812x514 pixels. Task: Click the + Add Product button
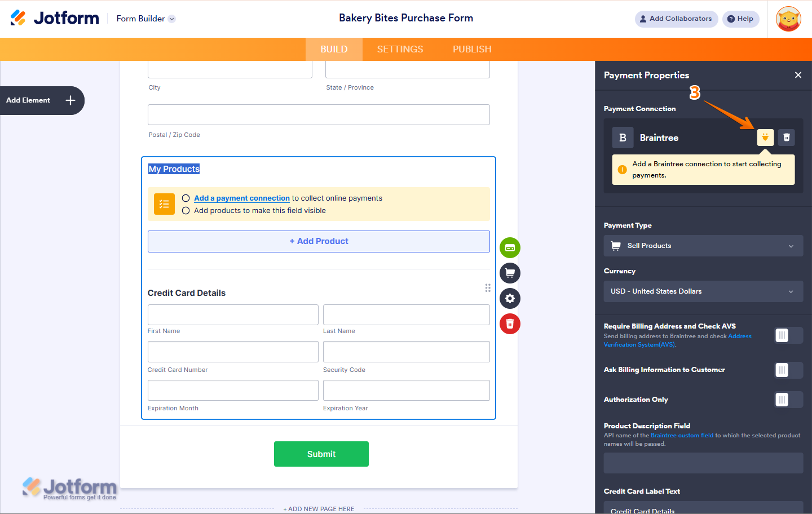point(319,241)
